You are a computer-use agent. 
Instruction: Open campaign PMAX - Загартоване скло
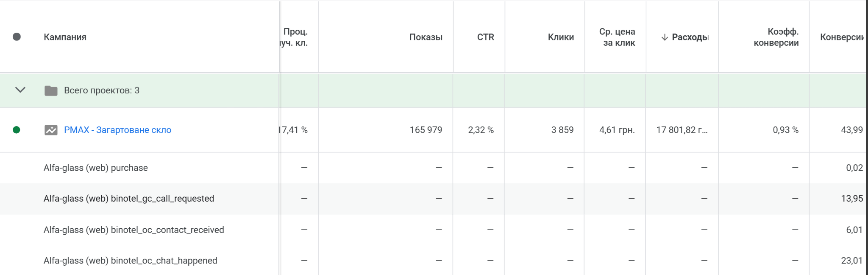118,129
